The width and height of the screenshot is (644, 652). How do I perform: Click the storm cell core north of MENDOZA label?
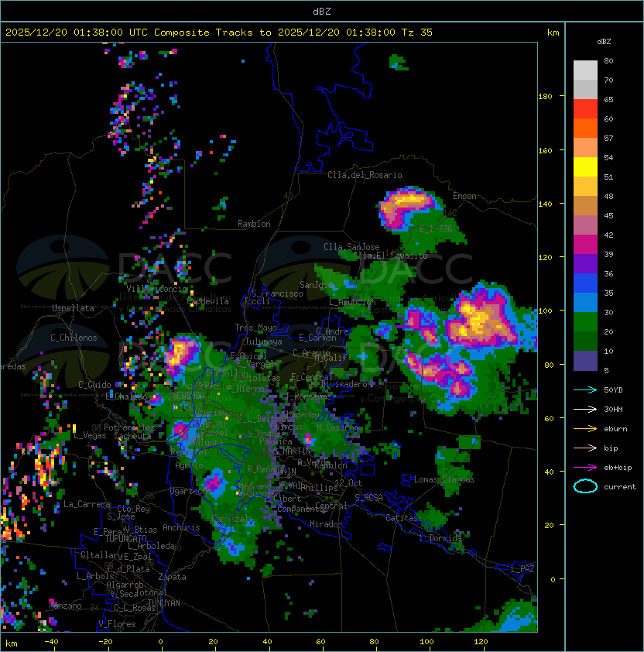(x=179, y=352)
